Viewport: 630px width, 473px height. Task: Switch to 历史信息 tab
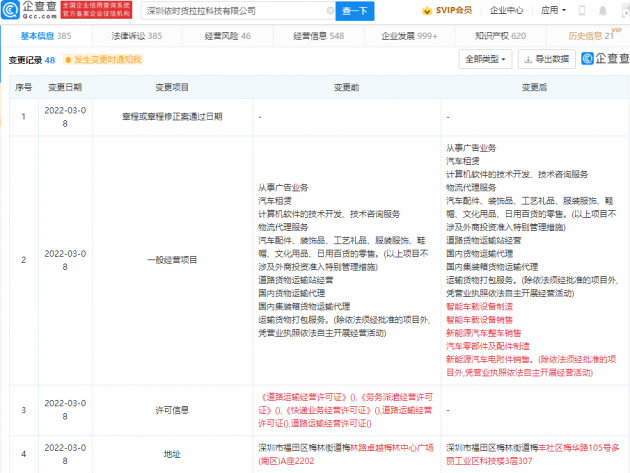pyautogui.click(x=591, y=36)
